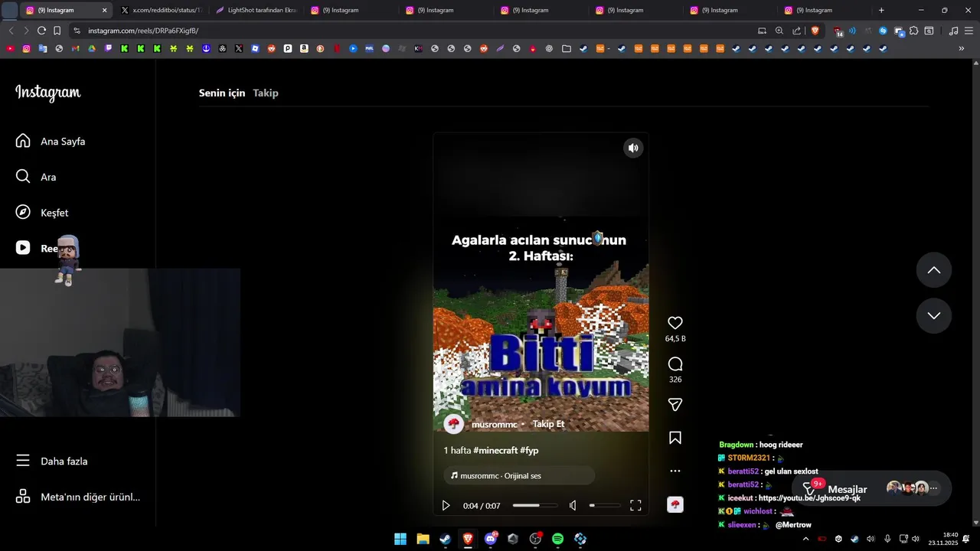
Task: Open the audio thumbnail below the reel actions
Action: click(675, 504)
